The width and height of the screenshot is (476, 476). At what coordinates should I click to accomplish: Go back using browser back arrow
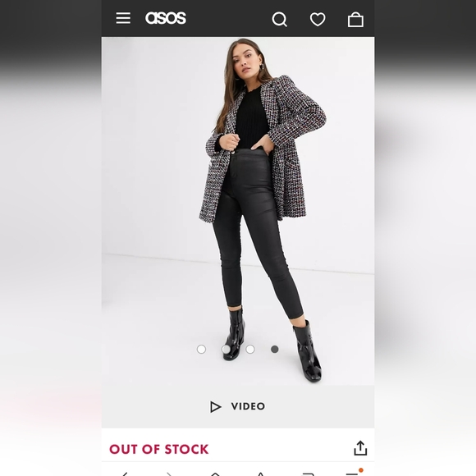point(125,474)
